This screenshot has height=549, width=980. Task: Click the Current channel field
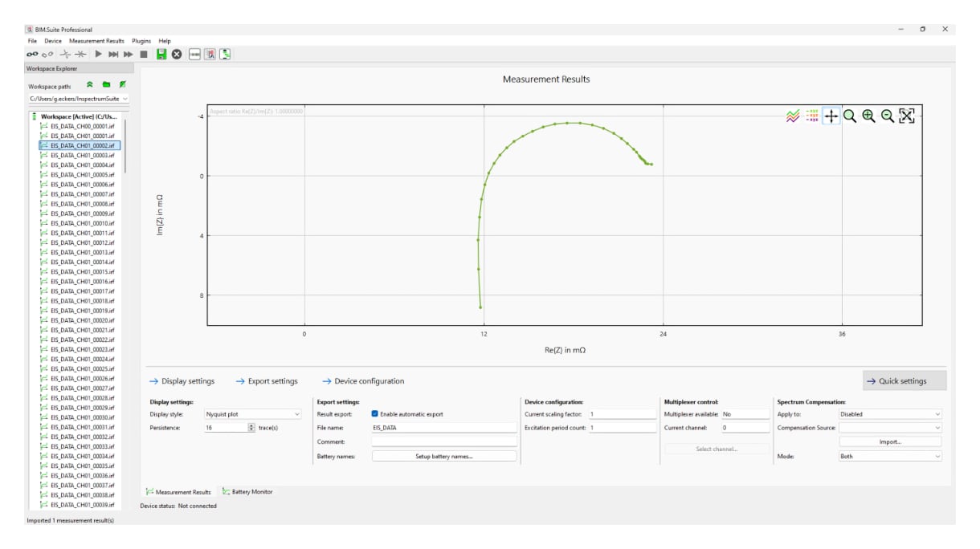click(745, 428)
